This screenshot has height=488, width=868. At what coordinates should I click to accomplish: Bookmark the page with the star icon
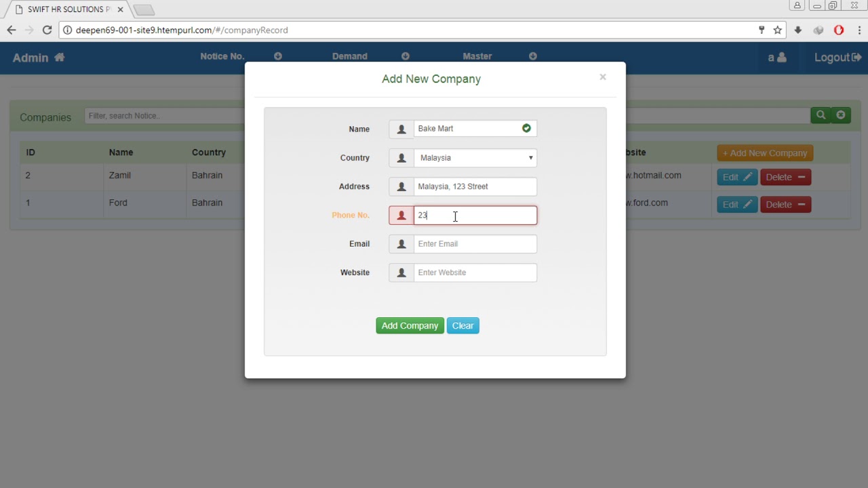click(x=778, y=30)
